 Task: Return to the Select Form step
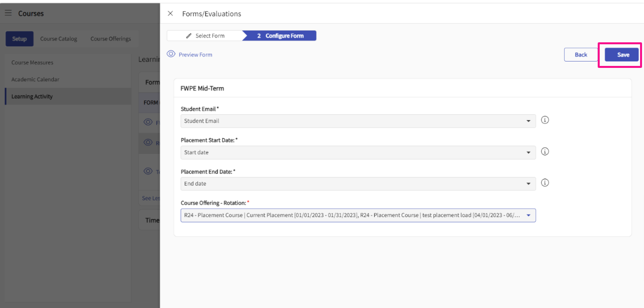(x=205, y=36)
